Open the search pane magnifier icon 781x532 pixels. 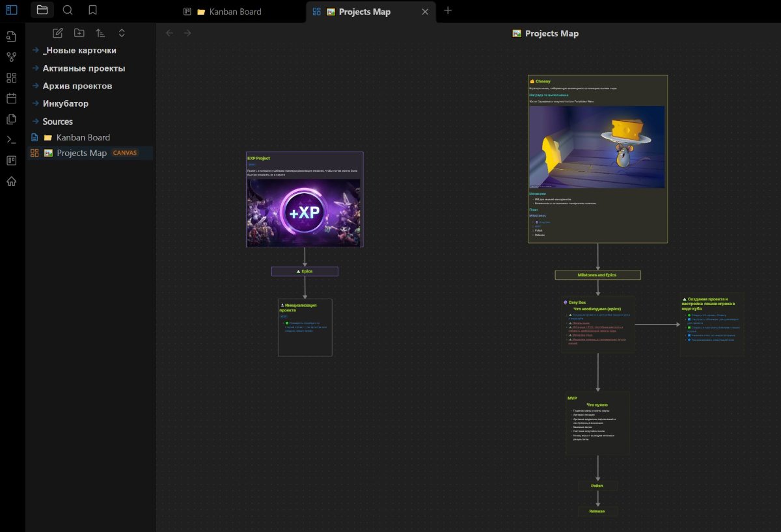pyautogui.click(x=67, y=10)
